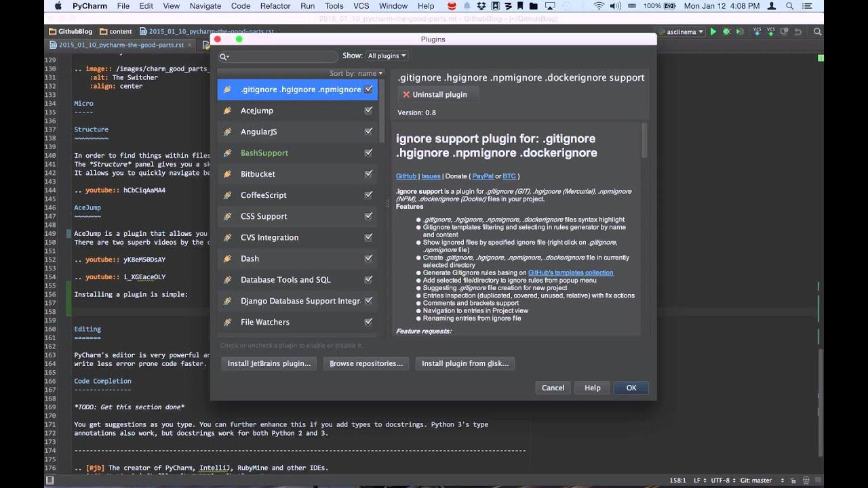Click the plugin icon of the Bitbucket row
The height and width of the screenshot is (488, 868).
[x=227, y=174]
